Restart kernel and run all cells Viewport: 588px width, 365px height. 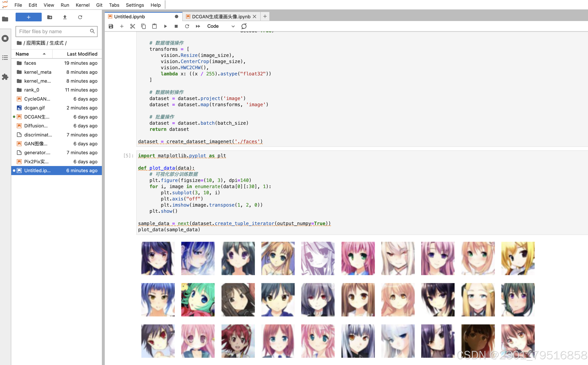point(198,26)
